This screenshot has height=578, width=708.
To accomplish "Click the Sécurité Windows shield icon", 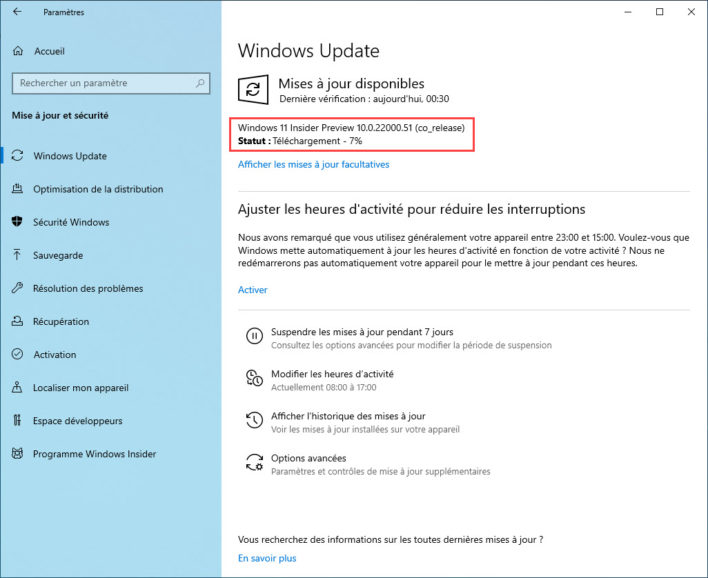I will point(17,222).
